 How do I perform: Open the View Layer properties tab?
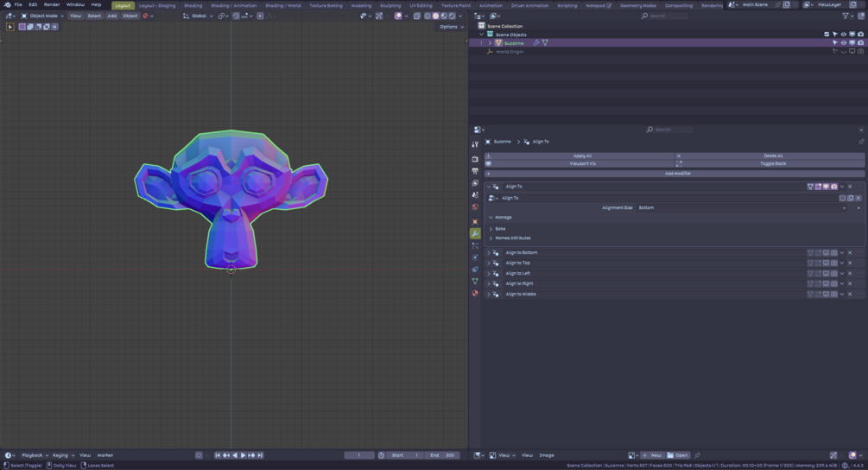[x=475, y=182]
